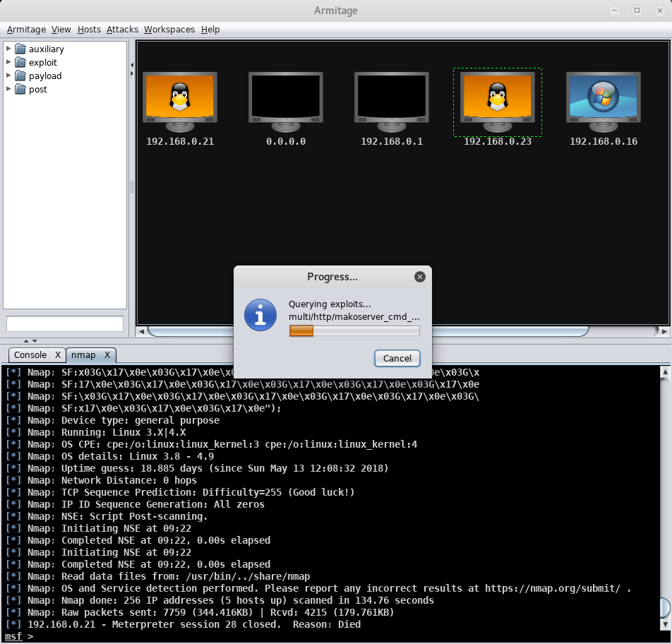The image size is (672, 644).
Task: Collapse module panel with left splitter arrow
Action: point(132,65)
